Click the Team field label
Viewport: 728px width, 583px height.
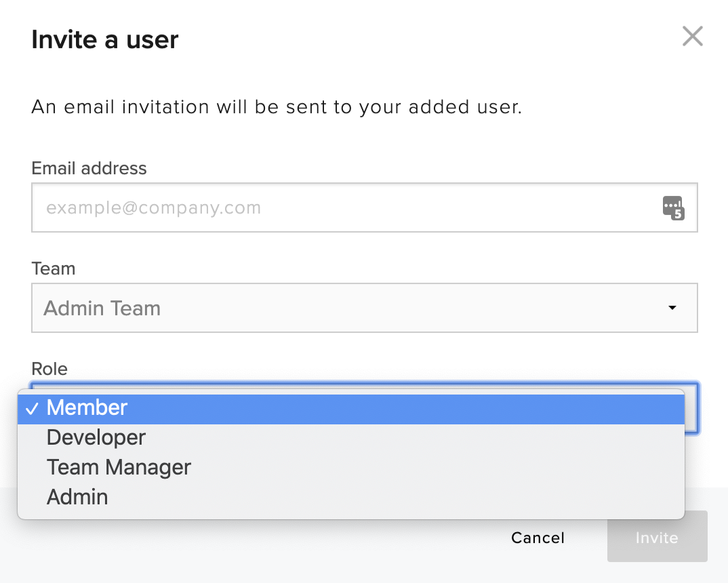(54, 268)
